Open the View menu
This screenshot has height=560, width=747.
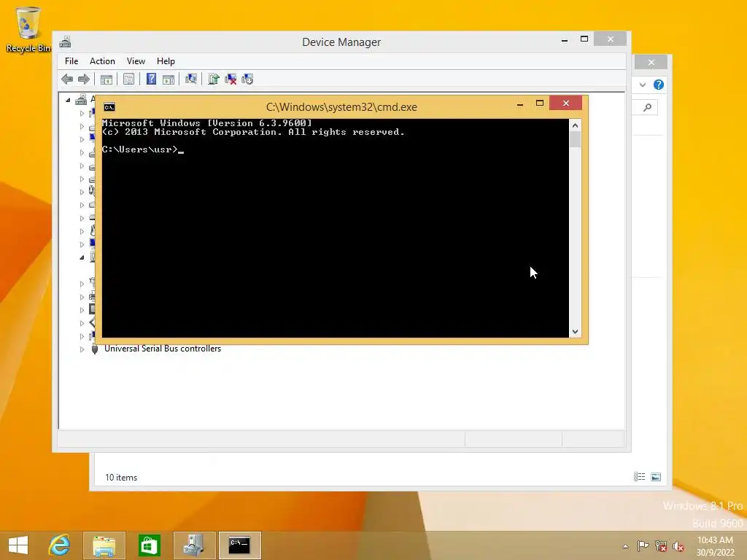click(136, 61)
